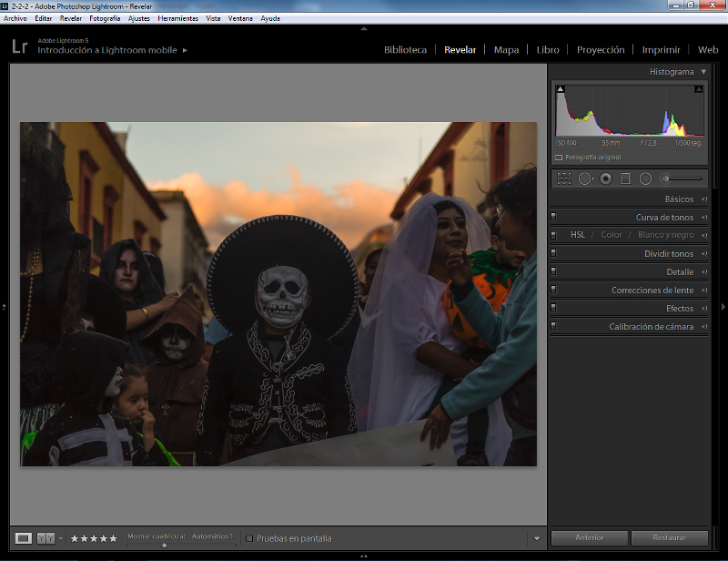This screenshot has height=561, width=728.
Task: Pick the Radial Filter tool
Action: [x=645, y=178]
